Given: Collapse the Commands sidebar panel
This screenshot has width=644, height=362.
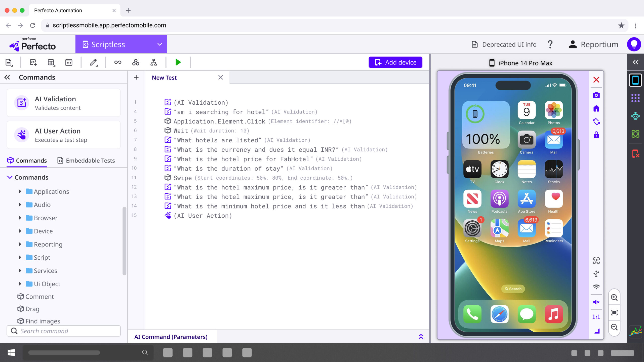Looking at the screenshot, I should (7, 77).
